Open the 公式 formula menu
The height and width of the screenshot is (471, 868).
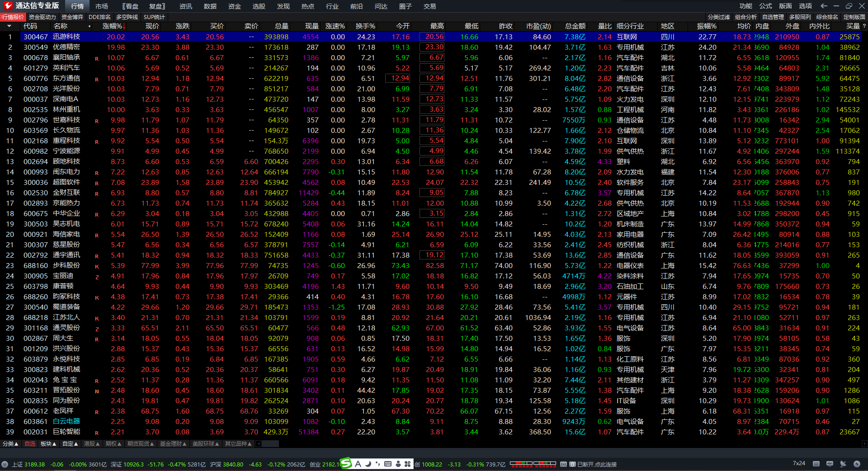pos(766,6)
